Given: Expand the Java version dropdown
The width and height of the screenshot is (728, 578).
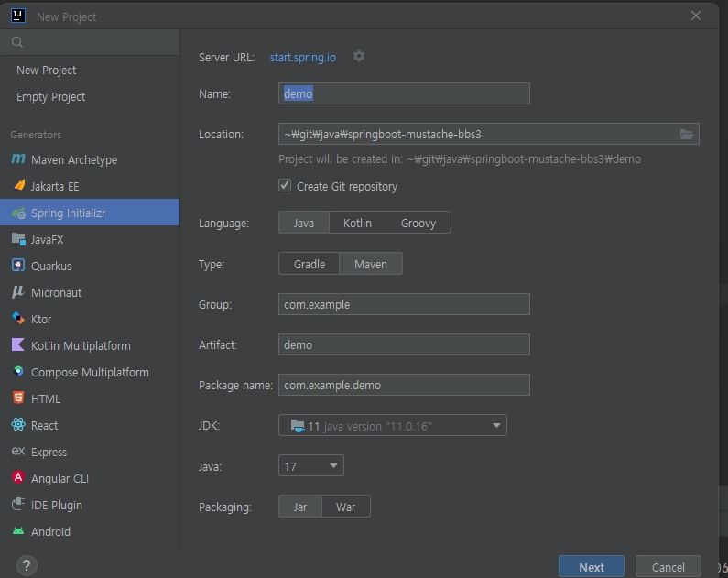Looking at the screenshot, I should point(311,466).
